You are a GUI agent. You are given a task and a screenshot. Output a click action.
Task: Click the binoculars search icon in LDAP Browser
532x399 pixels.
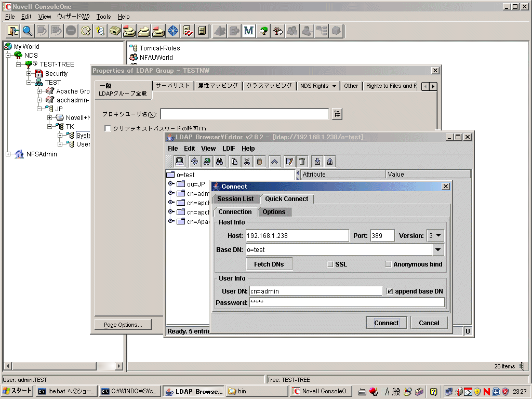coord(220,162)
